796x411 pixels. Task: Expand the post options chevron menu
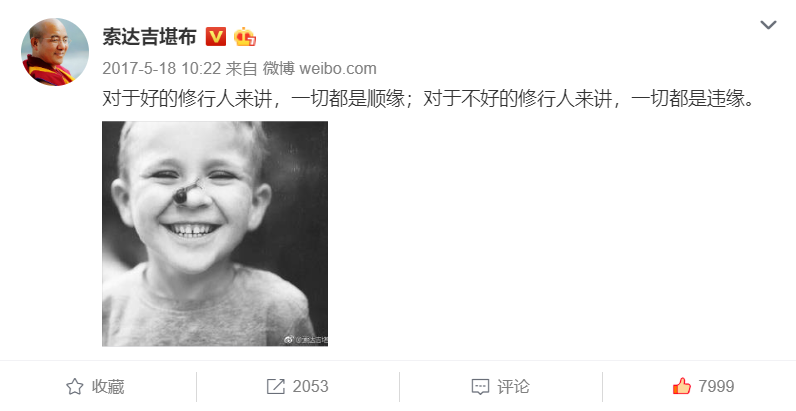(x=768, y=25)
